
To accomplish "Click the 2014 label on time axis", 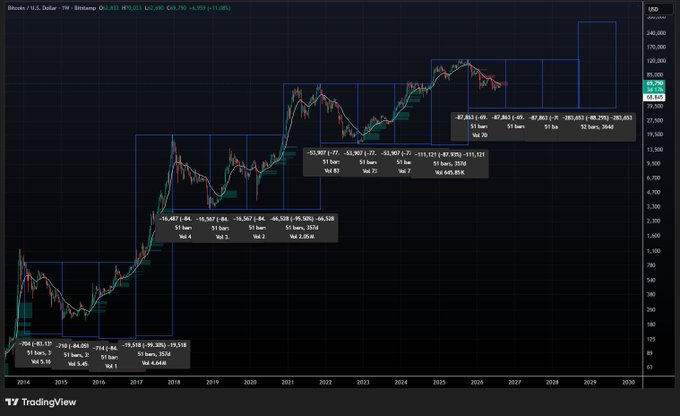I will point(23,382).
